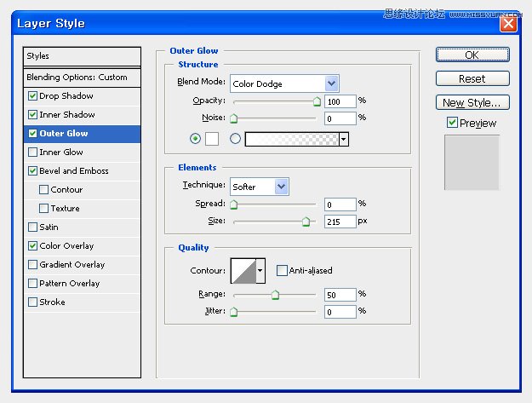Enable the Stroke checkbox
The width and height of the screenshot is (532, 403).
click(32, 302)
